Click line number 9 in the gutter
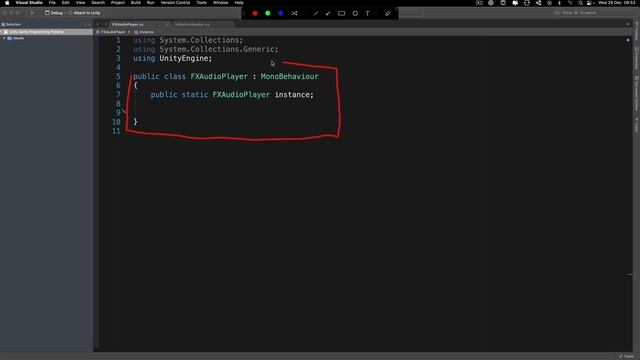Viewport: 640px width, 360px height. tap(118, 113)
